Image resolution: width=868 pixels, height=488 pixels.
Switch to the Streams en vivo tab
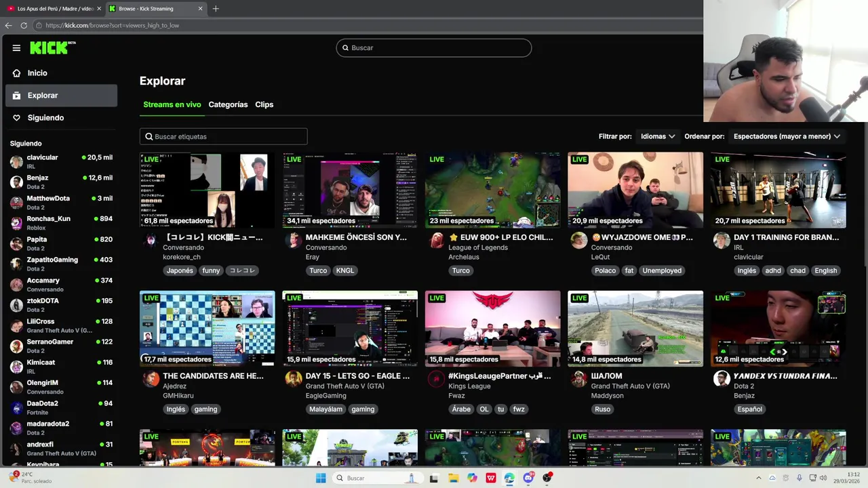172,105
